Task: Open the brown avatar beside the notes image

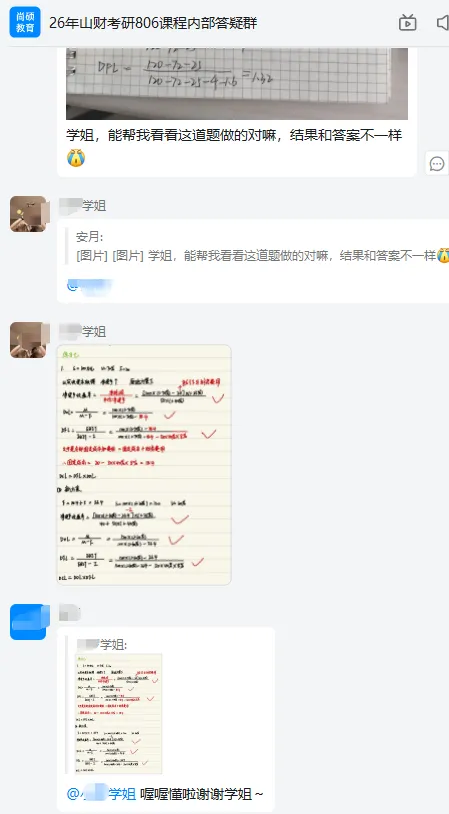Action: click(x=29, y=340)
